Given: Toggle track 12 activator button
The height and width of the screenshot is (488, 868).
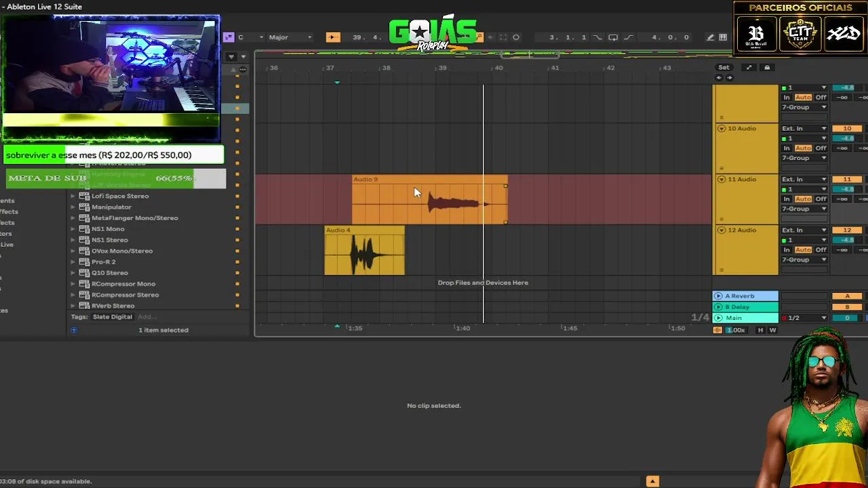Looking at the screenshot, I should (x=847, y=230).
